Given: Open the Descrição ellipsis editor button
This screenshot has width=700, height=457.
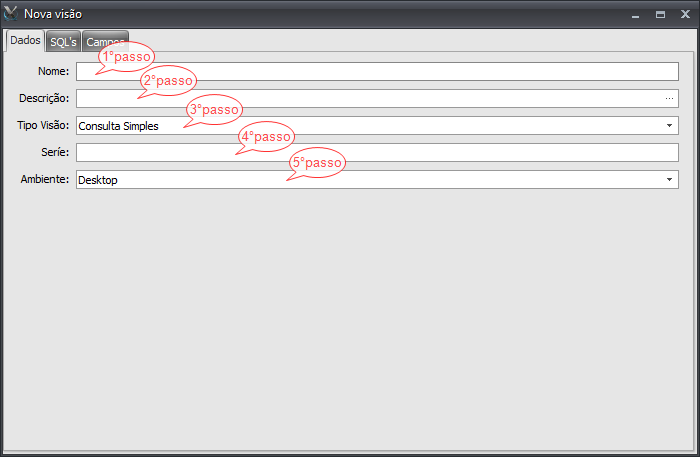Looking at the screenshot, I should point(669,99).
